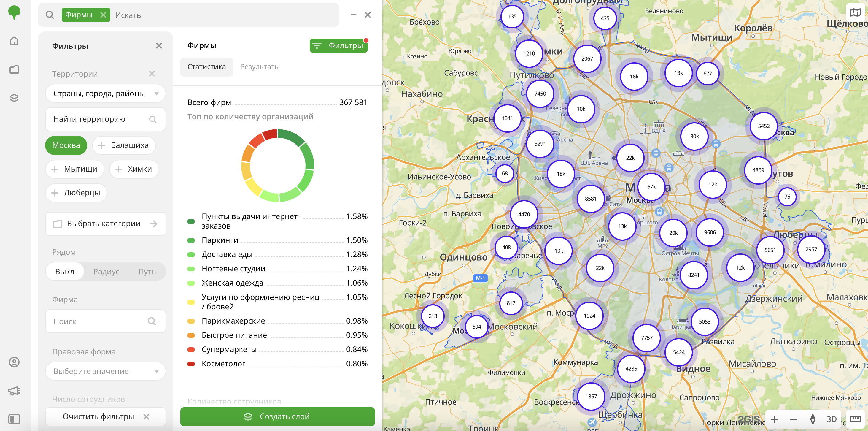
Task: Clear the Территории section
Action: click(152, 74)
